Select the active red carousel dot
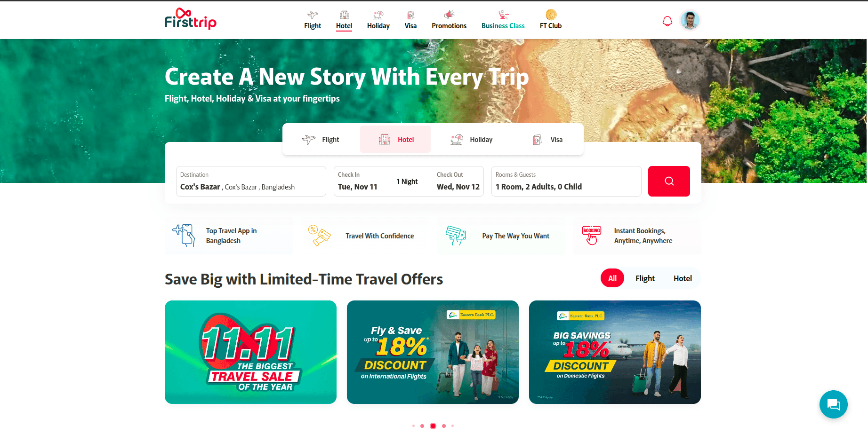Image resolution: width=868 pixels, height=434 pixels. 433,426
